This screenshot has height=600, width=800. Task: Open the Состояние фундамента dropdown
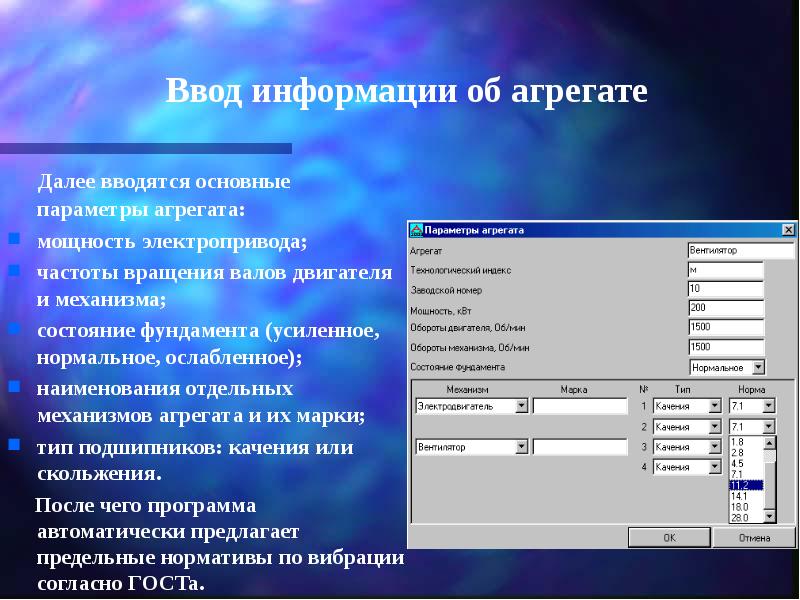[758, 367]
